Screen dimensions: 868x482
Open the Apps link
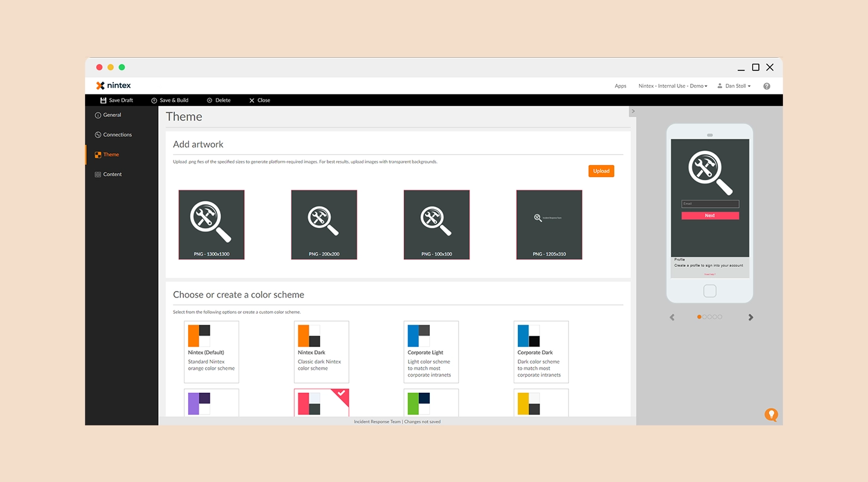(620, 86)
